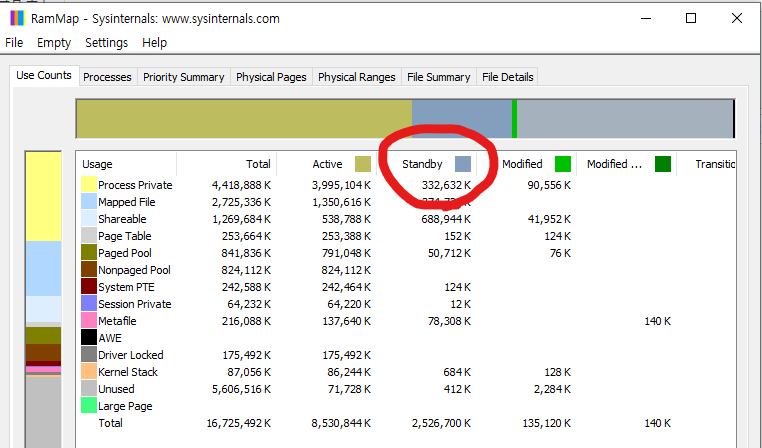This screenshot has height=448, width=762.
Task: Switch to the Processes tab
Action: pos(107,77)
